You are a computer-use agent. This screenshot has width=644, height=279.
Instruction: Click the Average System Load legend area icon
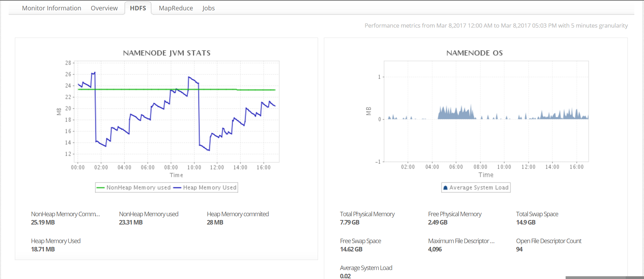(445, 188)
